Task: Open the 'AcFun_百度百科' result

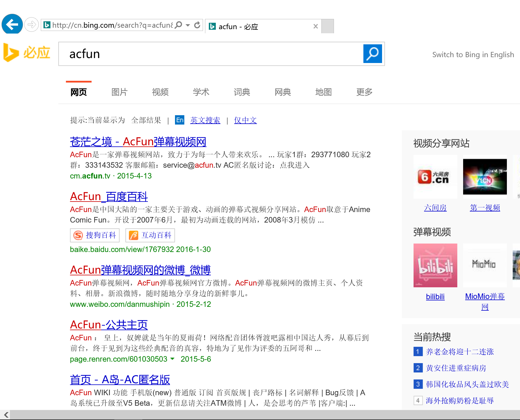Action: point(109,197)
